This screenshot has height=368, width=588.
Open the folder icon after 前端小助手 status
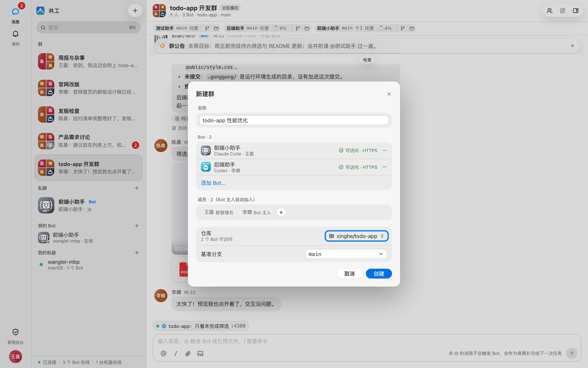[412, 28]
